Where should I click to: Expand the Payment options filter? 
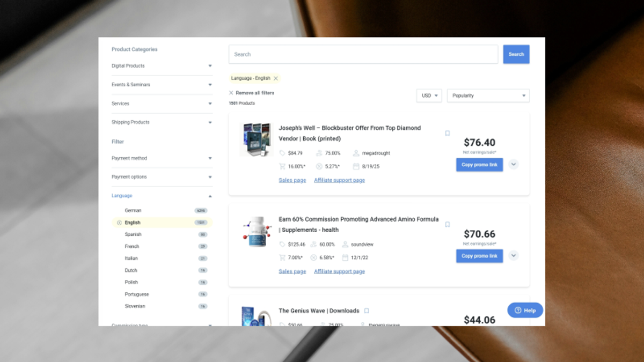point(162,177)
